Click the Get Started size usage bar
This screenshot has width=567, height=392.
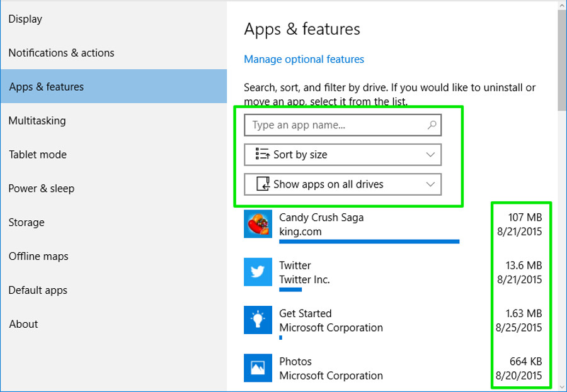[280, 337]
